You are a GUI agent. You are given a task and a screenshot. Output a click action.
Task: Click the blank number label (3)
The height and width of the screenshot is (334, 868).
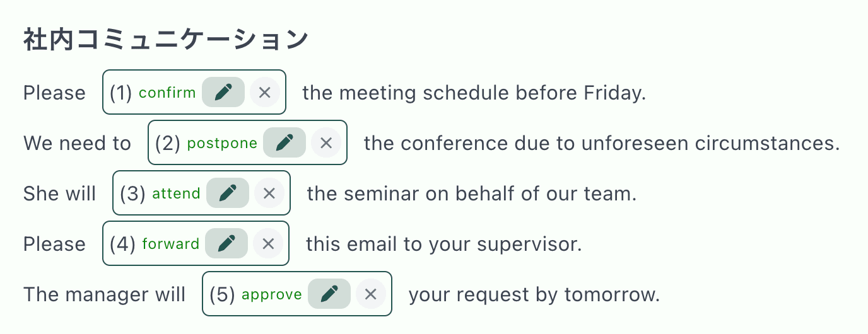[132, 193]
